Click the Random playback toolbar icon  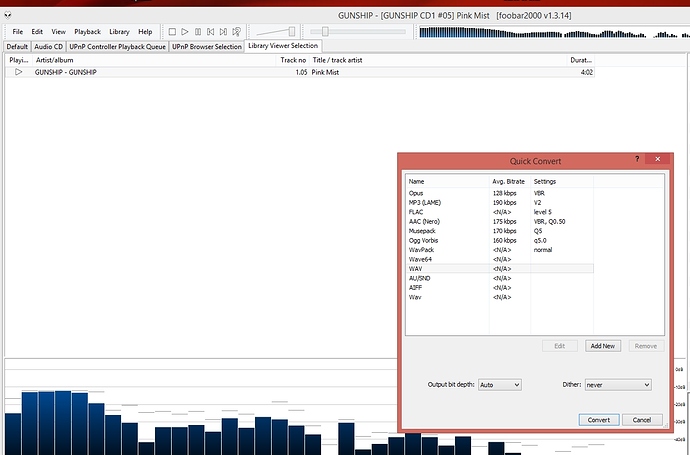click(237, 32)
